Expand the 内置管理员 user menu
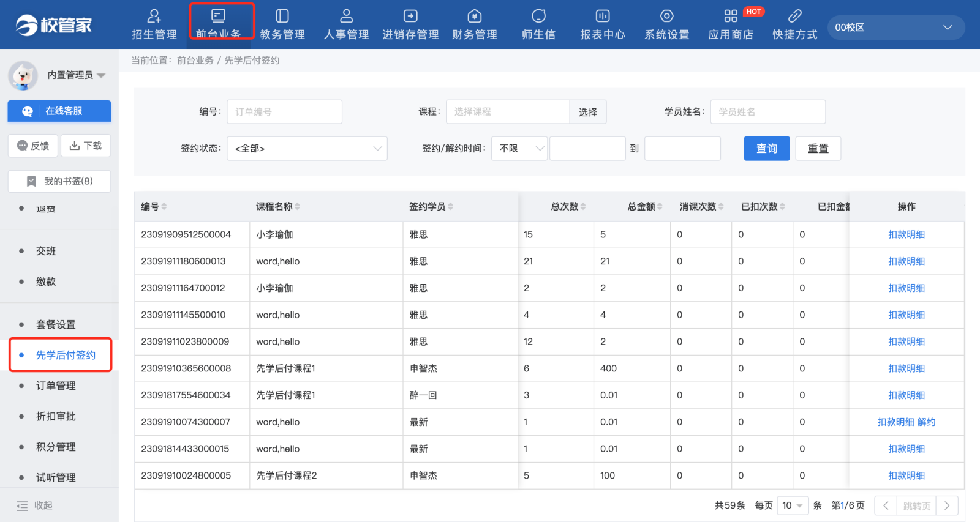980x522 pixels. [102, 75]
